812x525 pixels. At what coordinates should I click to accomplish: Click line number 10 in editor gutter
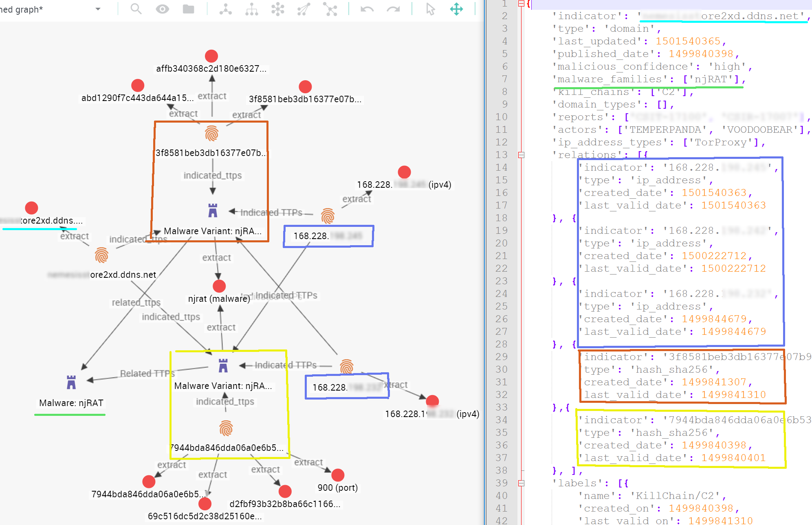502,117
